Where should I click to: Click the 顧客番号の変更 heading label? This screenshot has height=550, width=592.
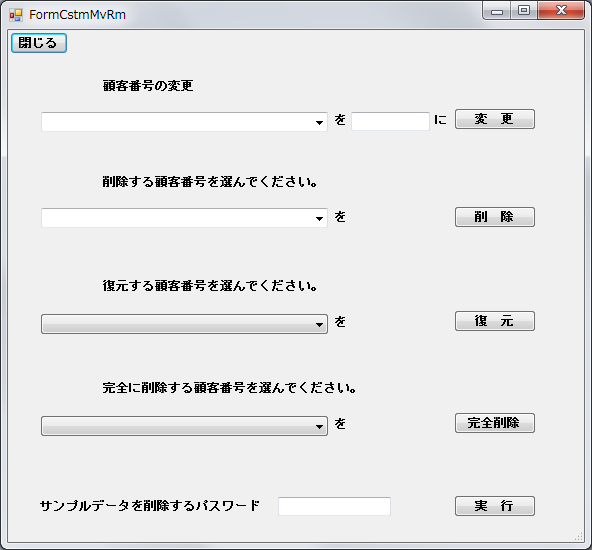[x=148, y=86]
